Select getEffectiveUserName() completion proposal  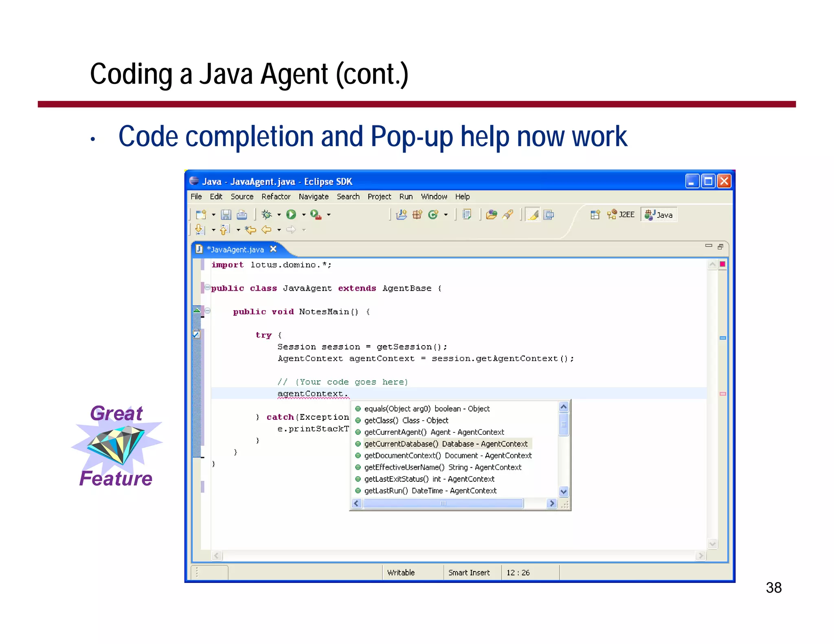pyautogui.click(x=443, y=467)
